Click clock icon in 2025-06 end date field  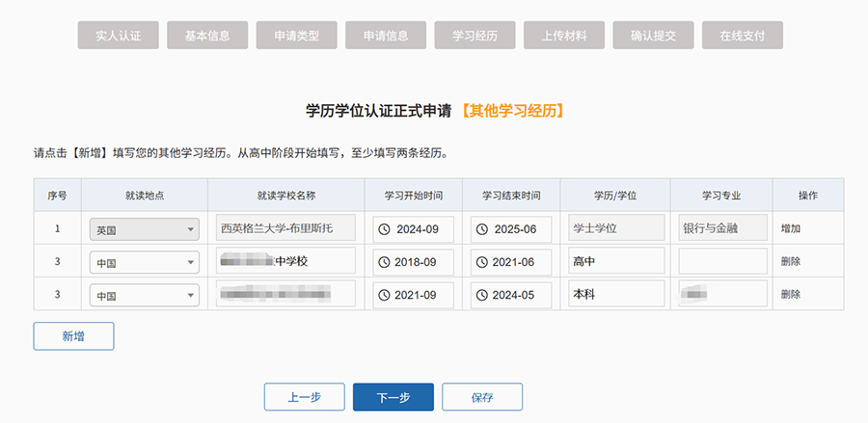tap(482, 229)
